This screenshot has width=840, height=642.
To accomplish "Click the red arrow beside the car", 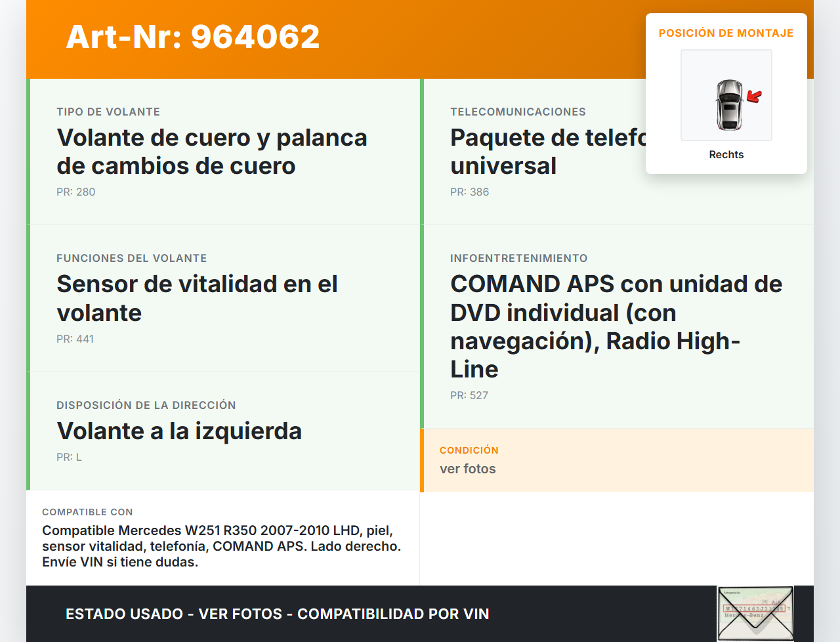I will (755, 97).
